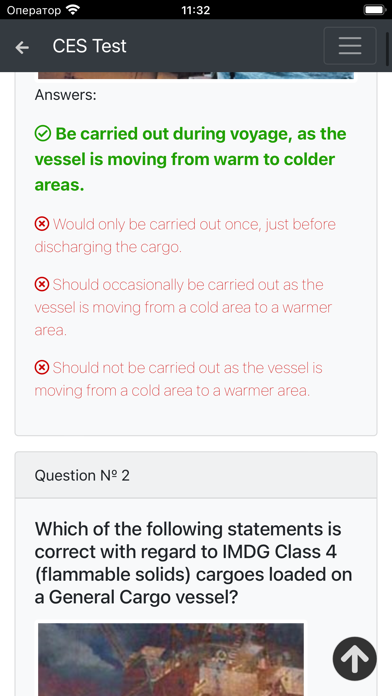Click red X beside 'Would only be carried'
Viewport: 392px width, 696px height.
point(42,224)
